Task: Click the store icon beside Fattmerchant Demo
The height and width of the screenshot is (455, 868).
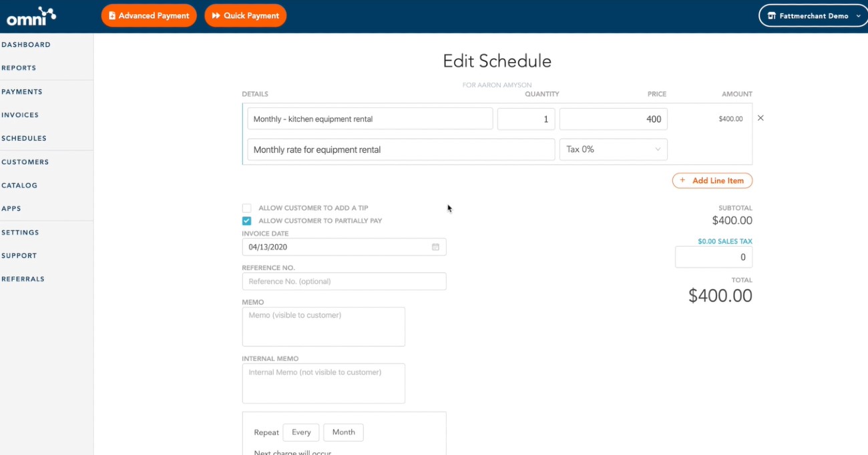Action: point(772,16)
